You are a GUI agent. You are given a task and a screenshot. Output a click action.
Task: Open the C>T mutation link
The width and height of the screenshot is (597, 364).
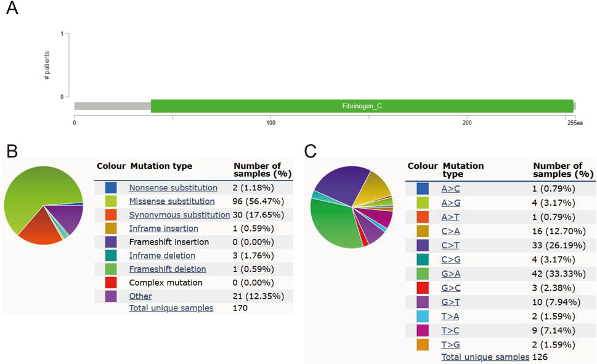coord(450,245)
